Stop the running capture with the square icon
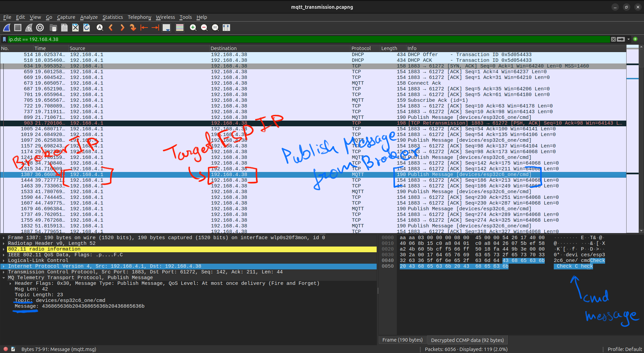 pyautogui.click(x=18, y=28)
